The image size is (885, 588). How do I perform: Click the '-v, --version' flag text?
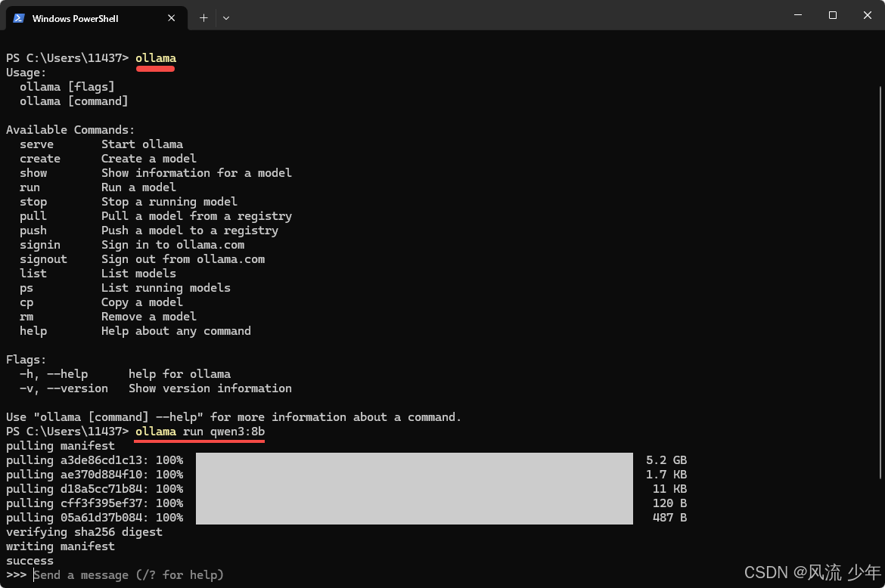point(64,388)
